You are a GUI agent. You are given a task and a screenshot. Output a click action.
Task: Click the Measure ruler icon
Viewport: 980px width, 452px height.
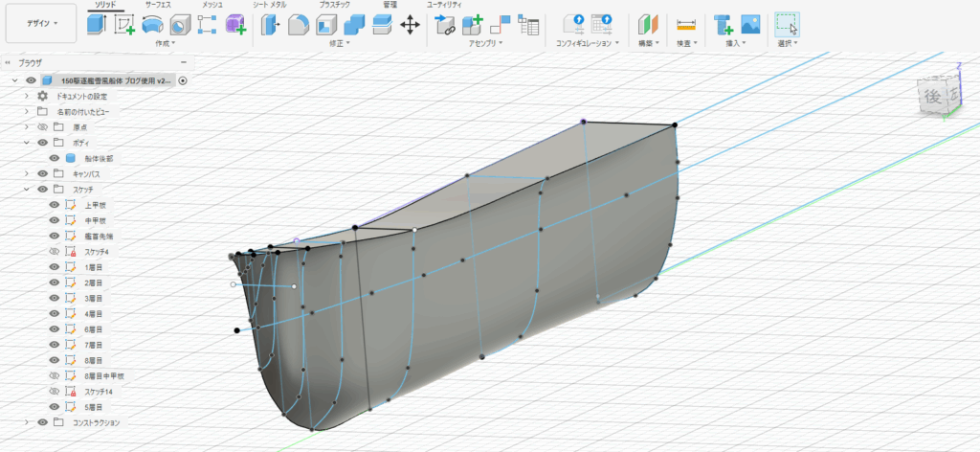(685, 25)
